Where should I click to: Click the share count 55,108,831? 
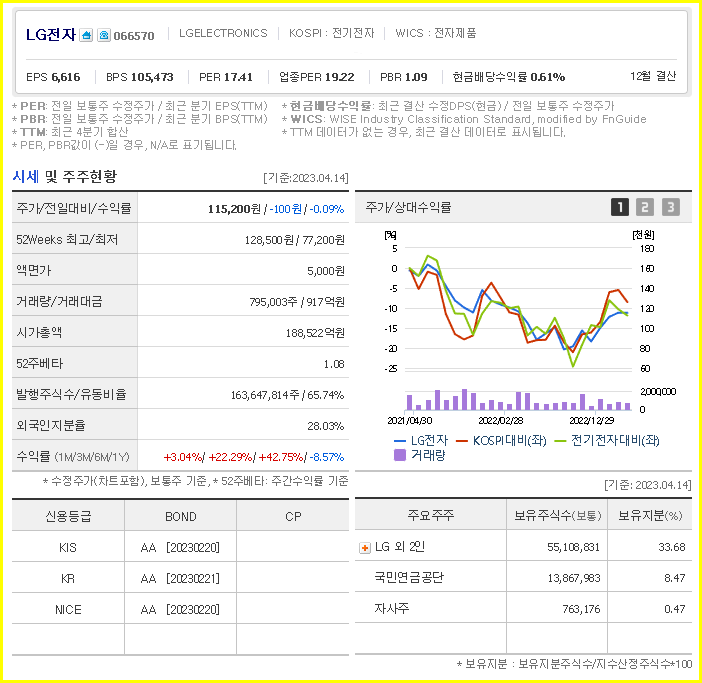click(573, 547)
